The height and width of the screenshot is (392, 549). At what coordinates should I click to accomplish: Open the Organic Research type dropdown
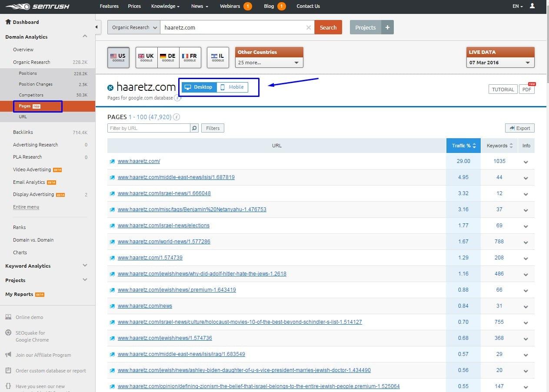pyautogui.click(x=134, y=27)
